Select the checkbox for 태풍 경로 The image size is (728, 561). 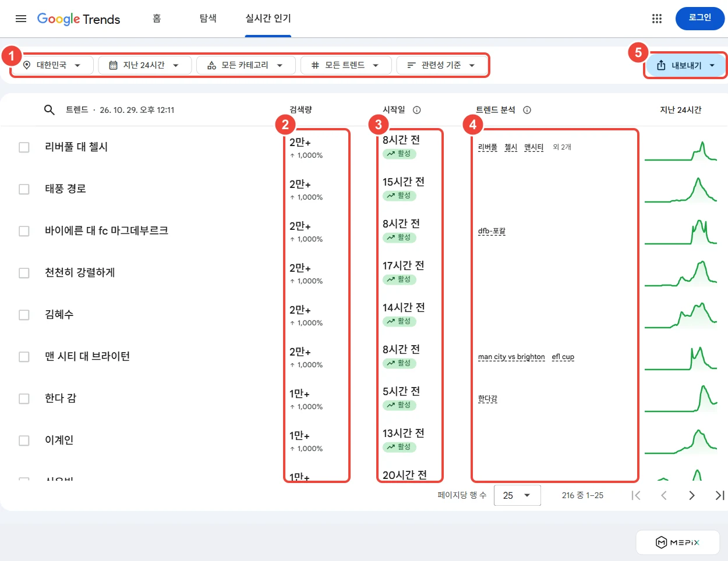point(24,189)
